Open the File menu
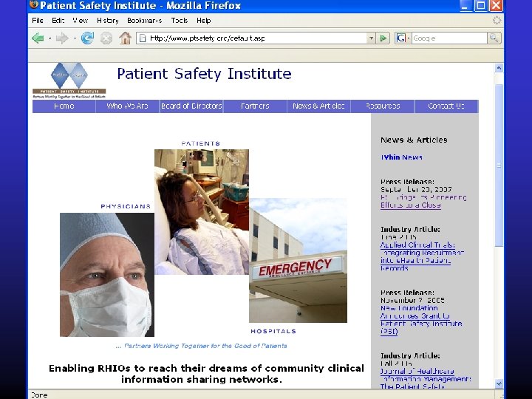The height and width of the screenshot is (399, 532). [x=38, y=21]
